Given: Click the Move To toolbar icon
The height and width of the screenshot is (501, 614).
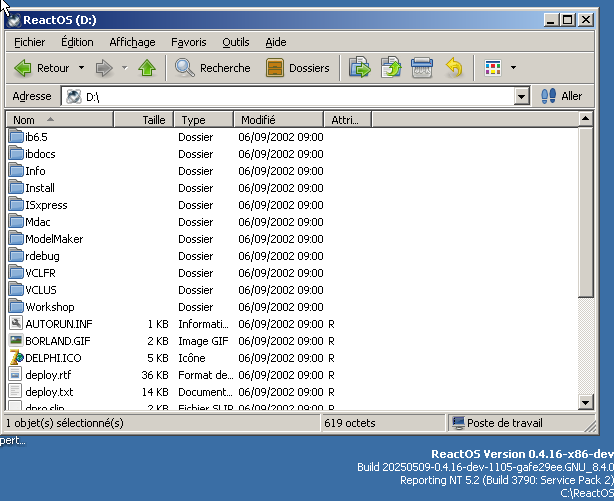Looking at the screenshot, I should coord(359,67).
